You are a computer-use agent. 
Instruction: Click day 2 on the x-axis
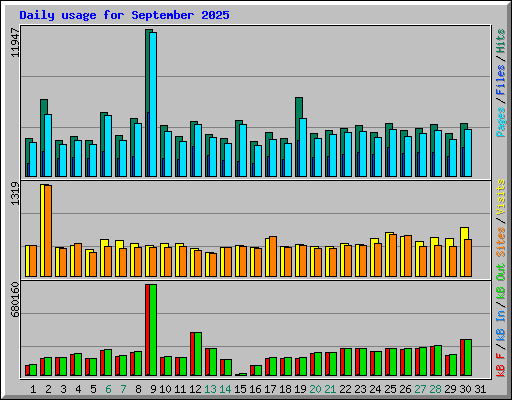tap(48, 389)
